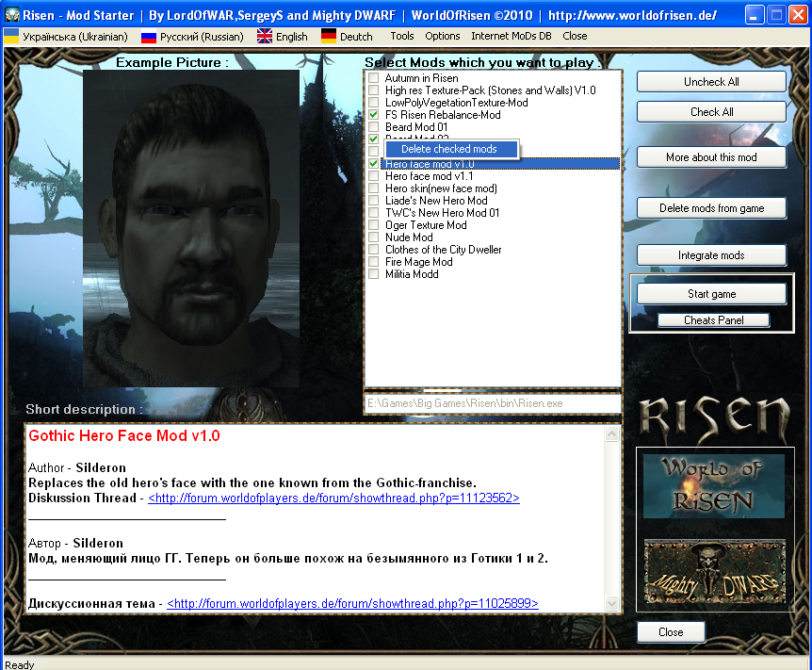
Task: Click the World of Risen banner
Action: pyautogui.click(x=714, y=486)
